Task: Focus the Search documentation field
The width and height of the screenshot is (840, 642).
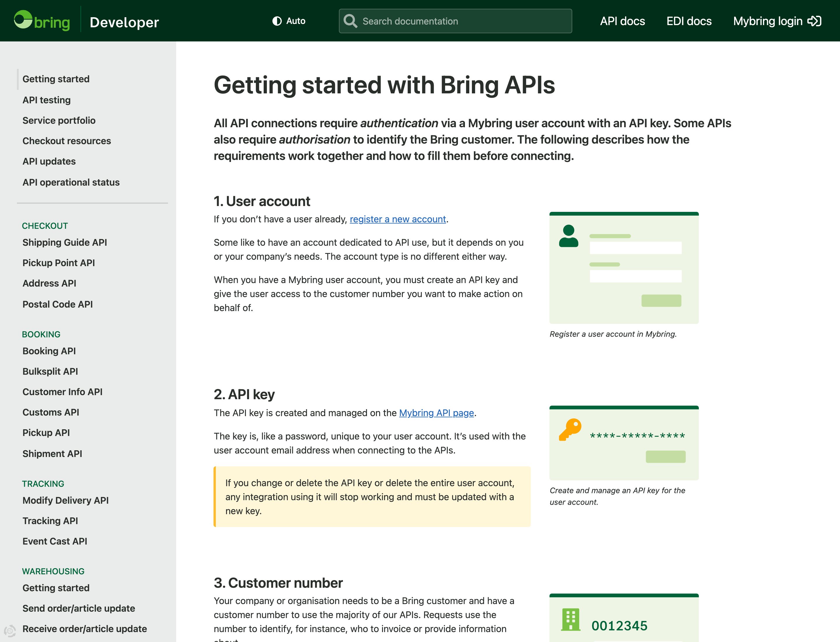Action: point(455,21)
